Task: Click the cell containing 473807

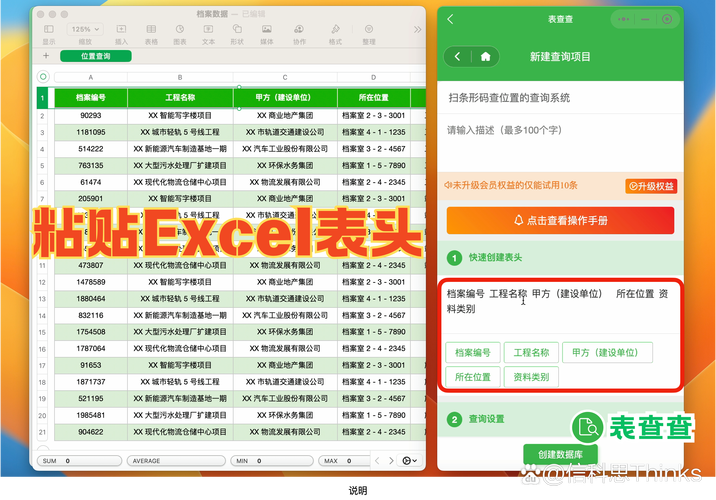Action: (91, 265)
